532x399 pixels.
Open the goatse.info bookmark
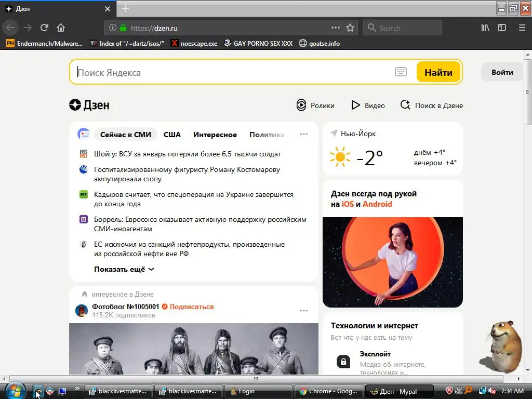tap(320, 44)
